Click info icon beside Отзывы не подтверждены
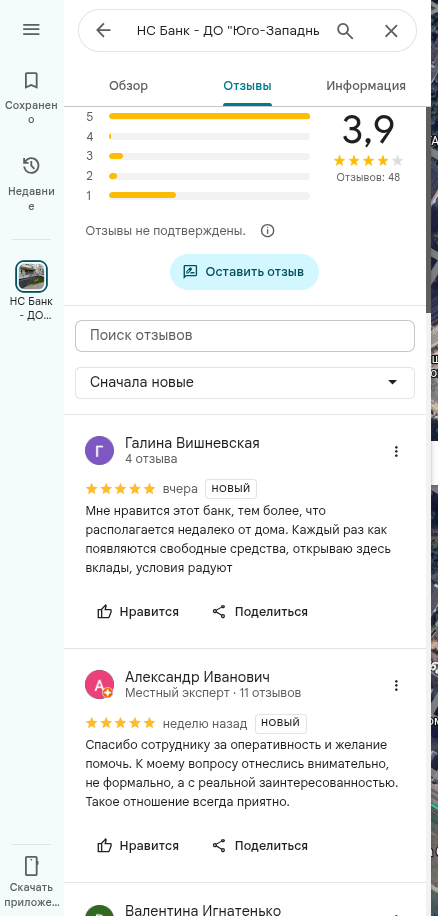The width and height of the screenshot is (438, 916). (267, 231)
